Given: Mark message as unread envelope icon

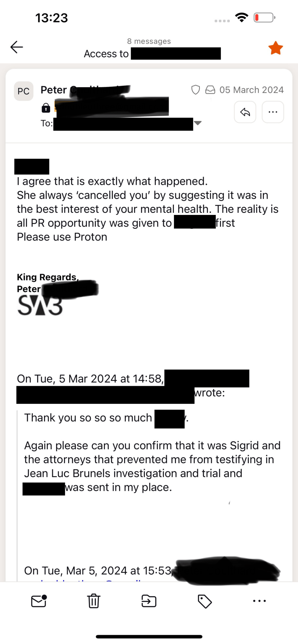Looking at the screenshot, I should coord(39,601).
